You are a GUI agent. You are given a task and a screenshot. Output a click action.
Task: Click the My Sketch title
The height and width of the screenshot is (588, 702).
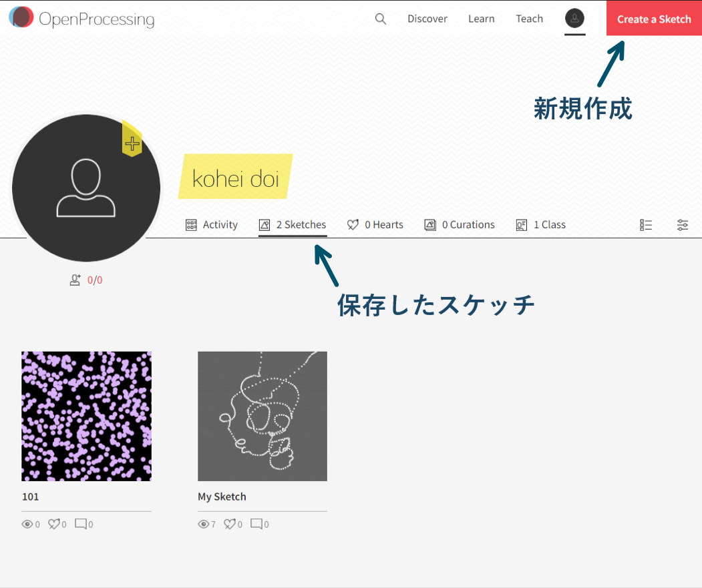(222, 497)
